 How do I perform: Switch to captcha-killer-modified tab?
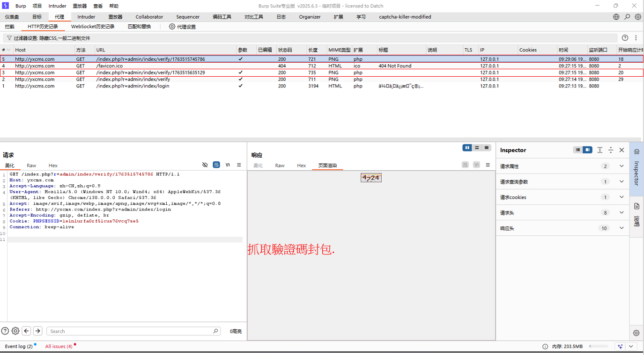[405, 17]
